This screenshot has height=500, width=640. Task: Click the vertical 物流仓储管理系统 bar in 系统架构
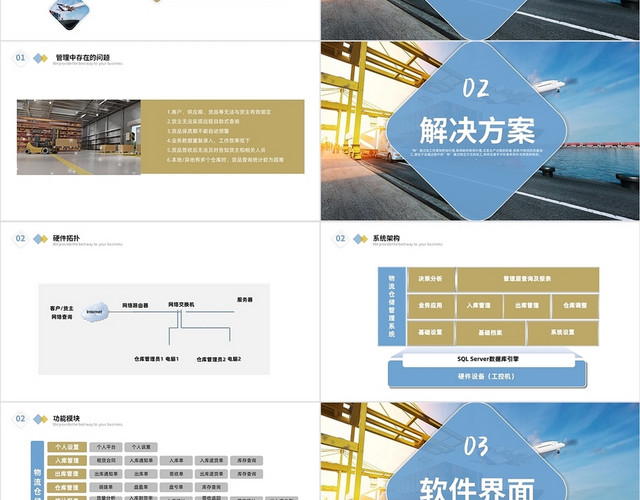click(x=392, y=307)
